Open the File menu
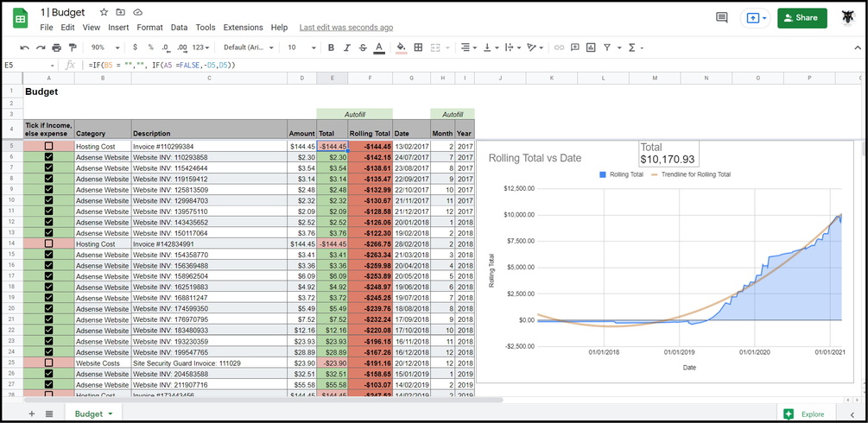This screenshot has width=868, height=423. click(47, 27)
